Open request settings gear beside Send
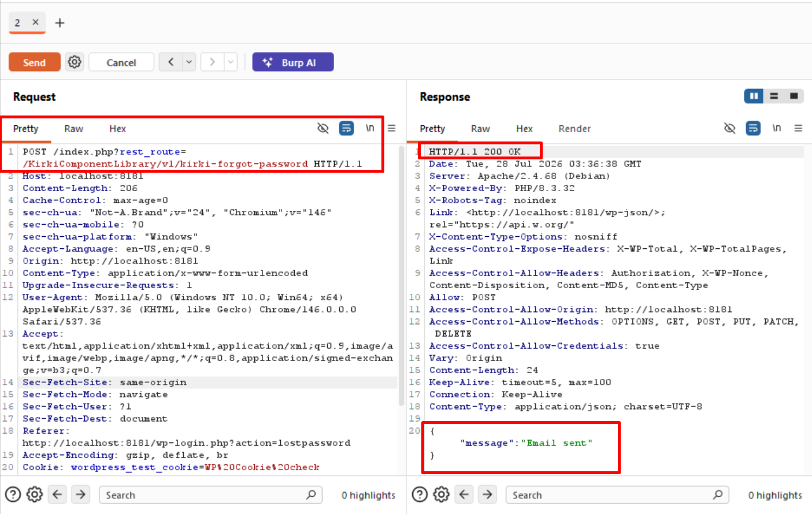Screen dimensions: 812x514 pyautogui.click(x=75, y=62)
